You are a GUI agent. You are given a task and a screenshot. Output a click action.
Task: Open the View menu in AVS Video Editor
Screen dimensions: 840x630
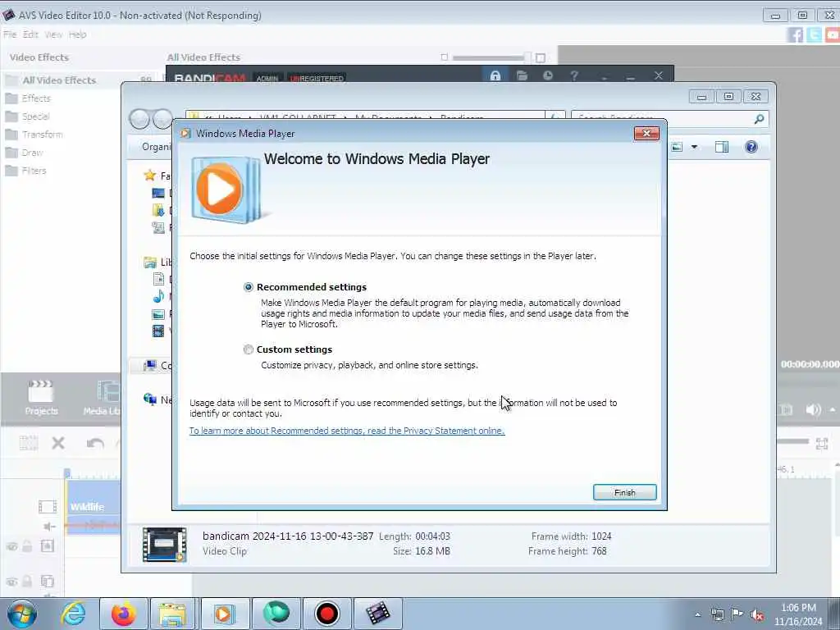[53, 34]
